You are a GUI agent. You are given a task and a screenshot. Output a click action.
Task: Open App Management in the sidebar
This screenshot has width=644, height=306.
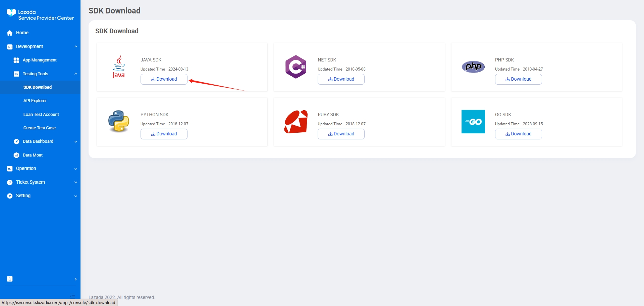(40, 60)
